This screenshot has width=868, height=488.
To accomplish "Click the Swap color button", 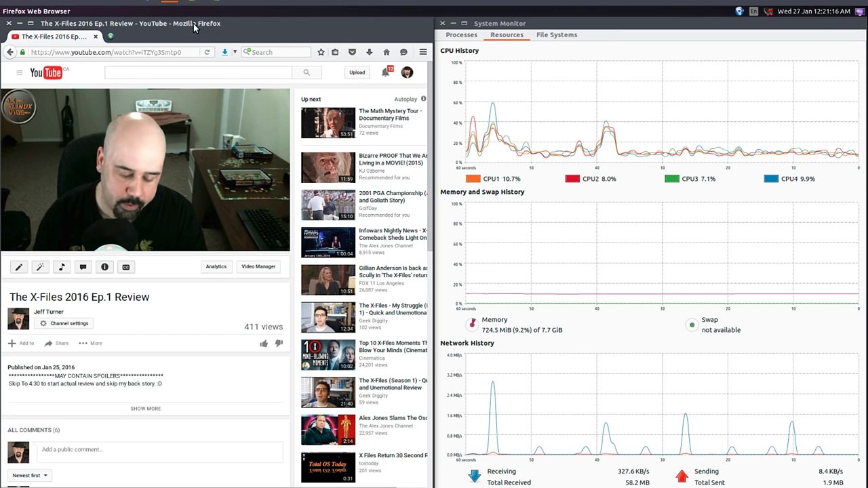I will (x=692, y=325).
